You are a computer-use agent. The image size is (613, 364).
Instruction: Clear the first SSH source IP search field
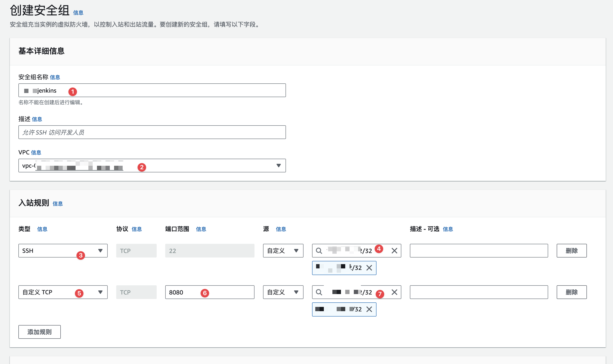click(x=393, y=250)
